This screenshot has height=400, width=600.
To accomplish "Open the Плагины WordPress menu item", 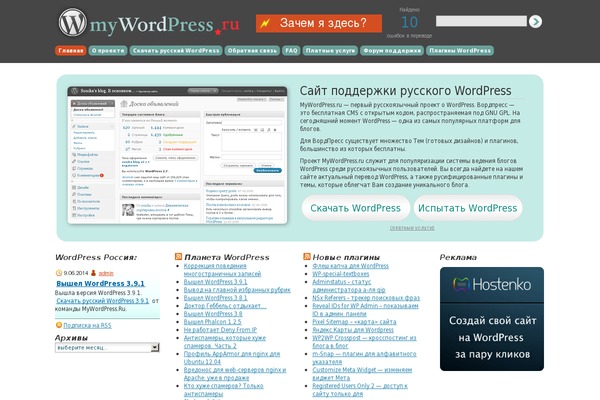I will 460,51.
